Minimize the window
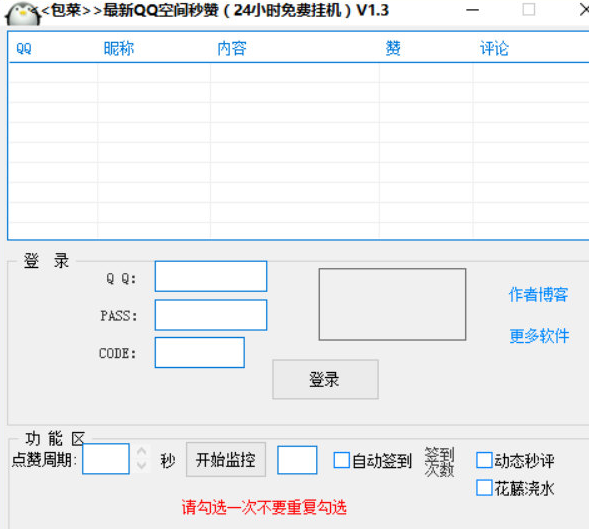The height and width of the screenshot is (529, 589). point(472,10)
